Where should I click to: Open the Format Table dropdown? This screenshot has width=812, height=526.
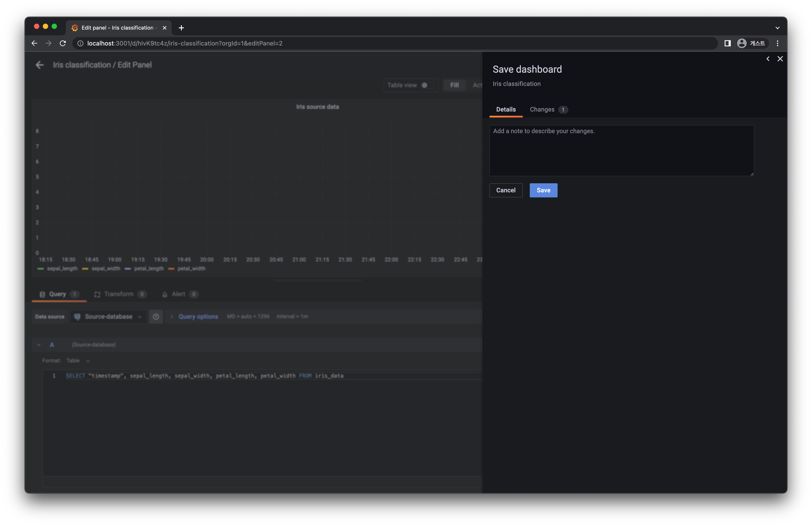(x=78, y=360)
